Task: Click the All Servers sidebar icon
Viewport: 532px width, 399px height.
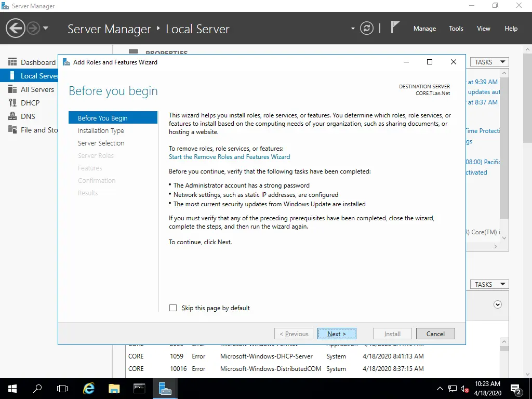Action: coord(12,89)
